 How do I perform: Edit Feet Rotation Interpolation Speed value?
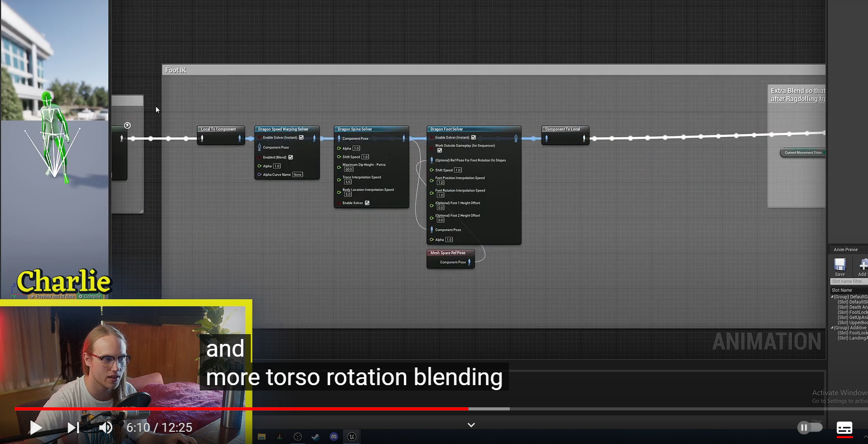pos(440,195)
